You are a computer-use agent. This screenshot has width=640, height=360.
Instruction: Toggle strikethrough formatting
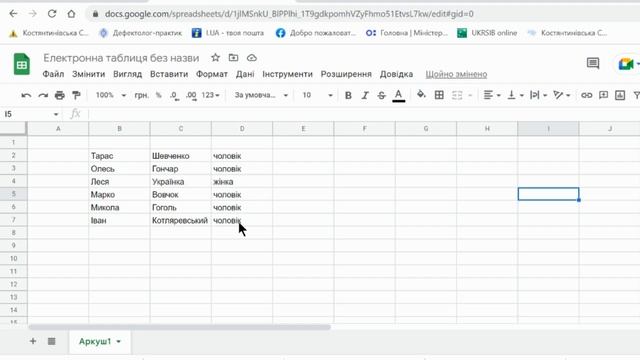click(x=381, y=96)
